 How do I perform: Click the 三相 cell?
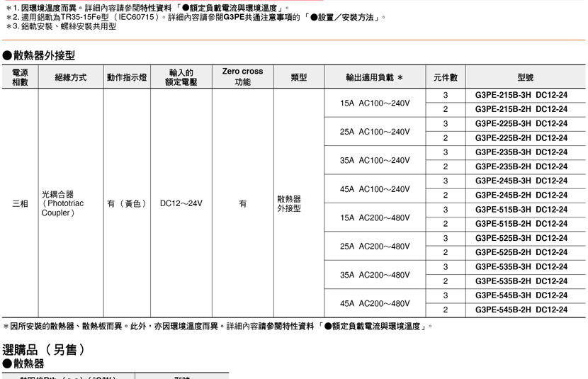point(20,203)
